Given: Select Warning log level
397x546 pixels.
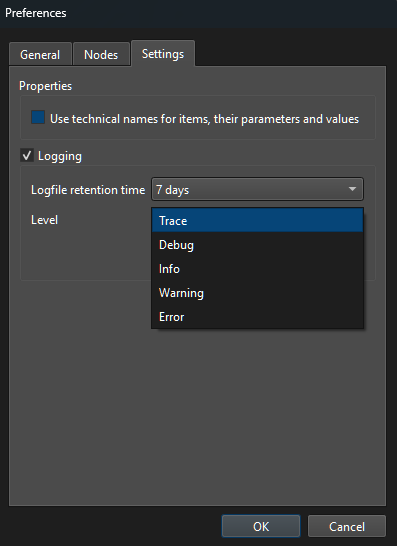Looking at the screenshot, I should [x=257, y=292].
